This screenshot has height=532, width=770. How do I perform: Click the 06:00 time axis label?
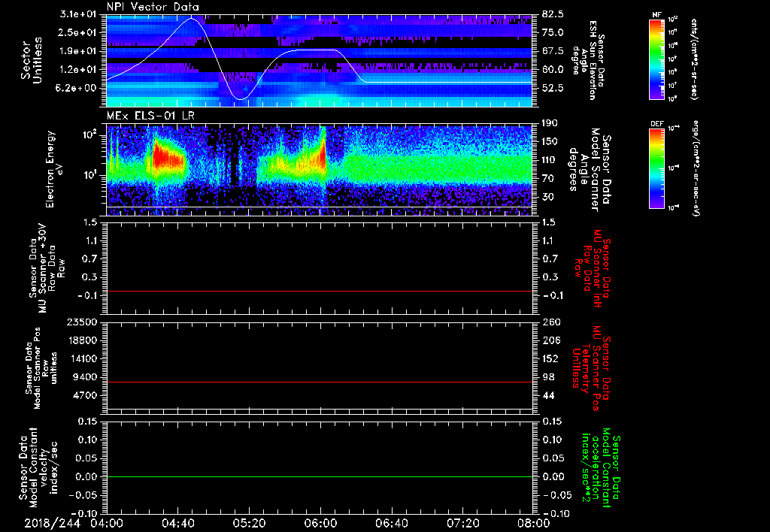click(320, 522)
